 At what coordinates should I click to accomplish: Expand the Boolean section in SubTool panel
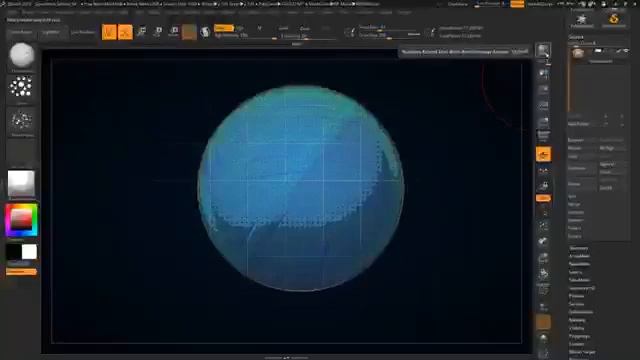(x=576, y=212)
